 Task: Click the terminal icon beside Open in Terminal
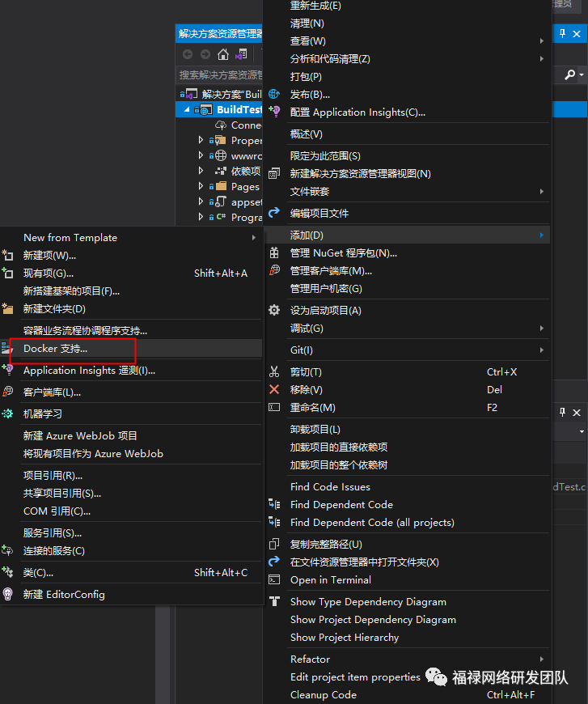274,579
